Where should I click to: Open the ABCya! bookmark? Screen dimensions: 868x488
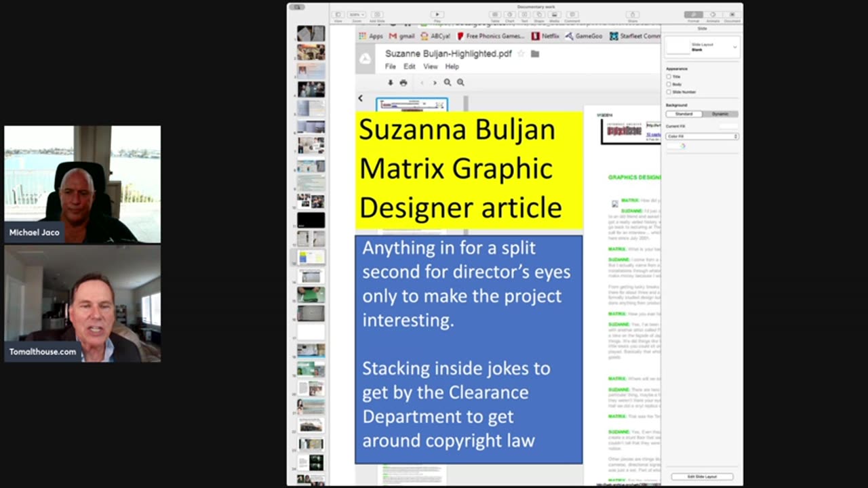(x=435, y=36)
